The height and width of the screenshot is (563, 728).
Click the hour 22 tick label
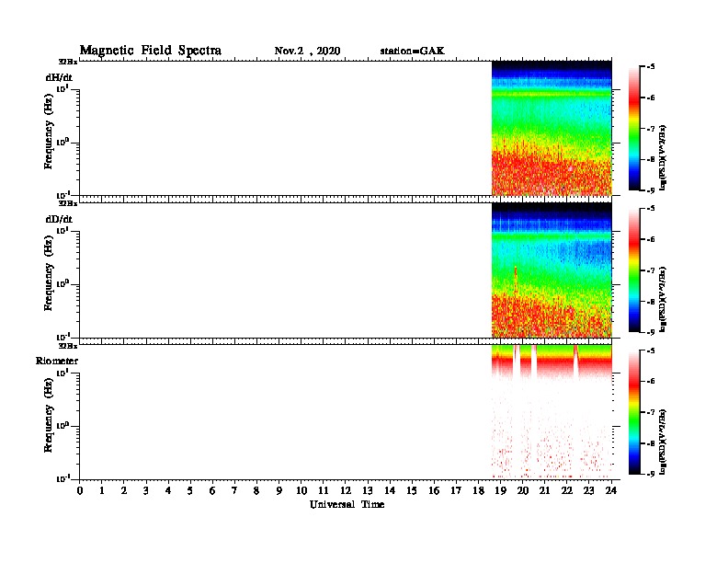(567, 491)
